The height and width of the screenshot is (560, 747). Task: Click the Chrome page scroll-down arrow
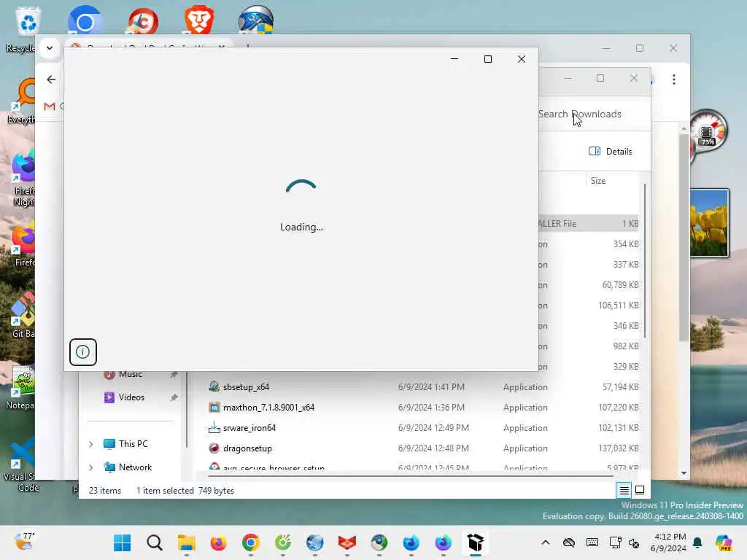684,473
